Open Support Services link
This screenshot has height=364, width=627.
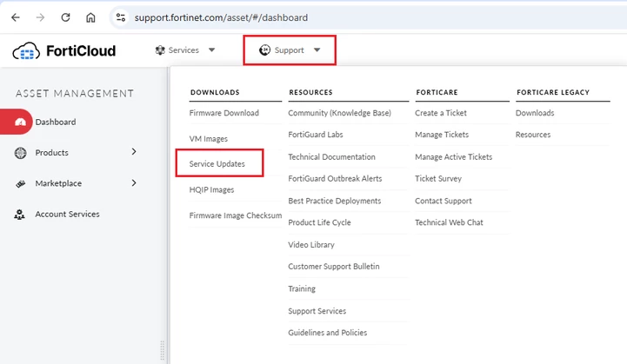[317, 311]
